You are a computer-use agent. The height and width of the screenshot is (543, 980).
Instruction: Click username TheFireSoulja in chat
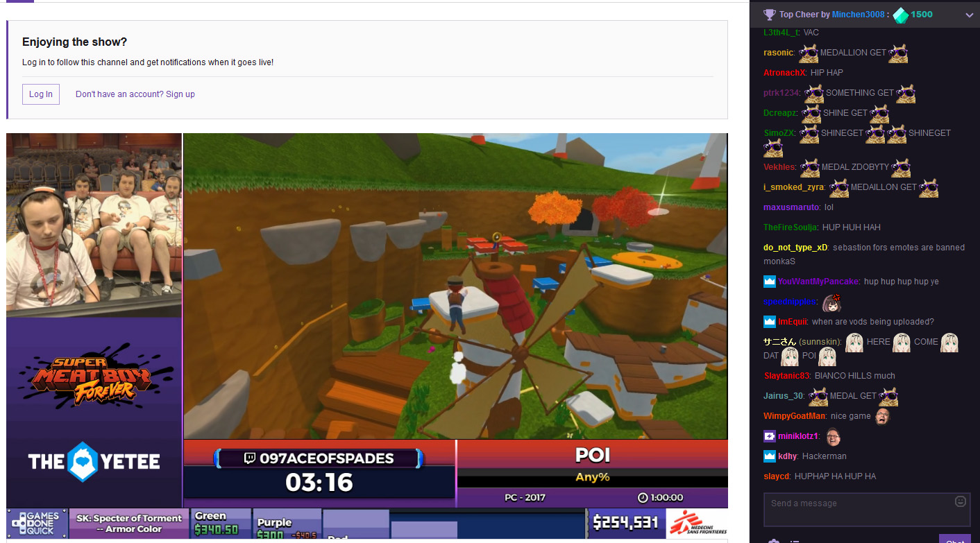tap(791, 227)
